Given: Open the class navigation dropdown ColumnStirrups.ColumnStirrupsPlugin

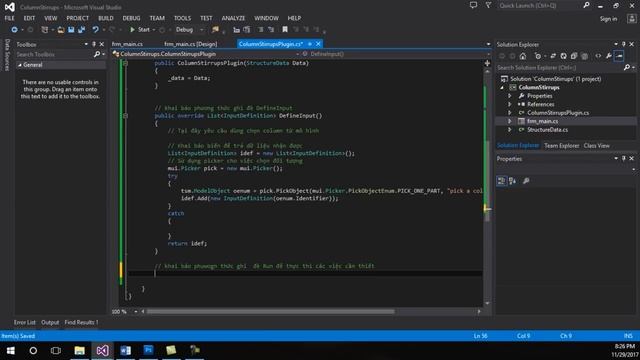Looking at the screenshot, I should (x=206, y=54).
